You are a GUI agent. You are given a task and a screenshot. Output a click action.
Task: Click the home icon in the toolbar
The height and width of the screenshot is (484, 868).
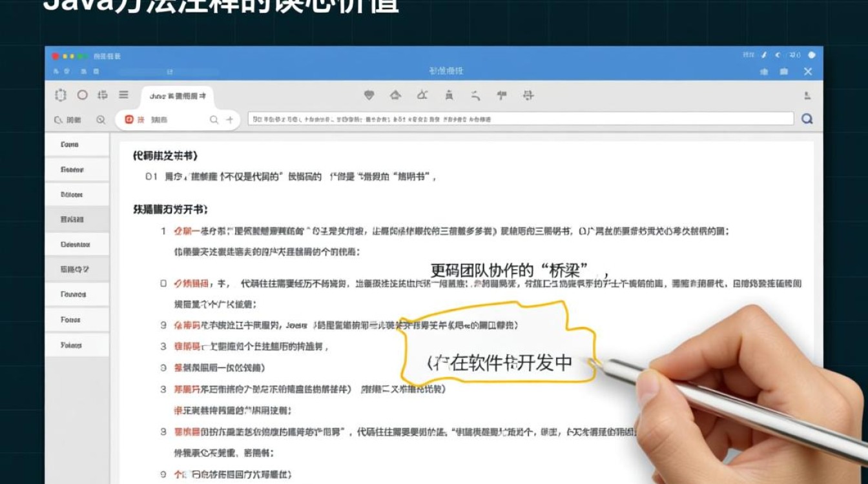click(395, 94)
